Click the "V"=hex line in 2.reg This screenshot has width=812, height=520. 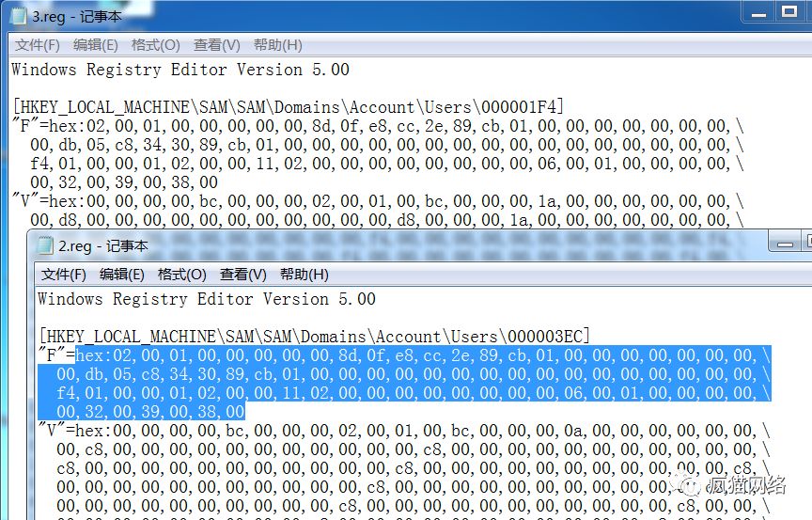(x=404, y=431)
